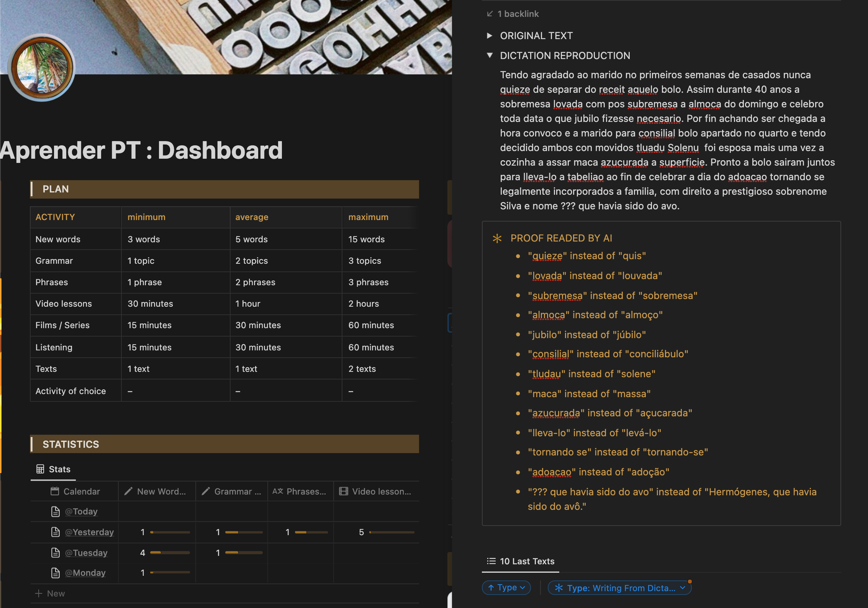Click the Aprender PT : Dashboard title
This screenshot has height=608, width=868.
tap(141, 150)
